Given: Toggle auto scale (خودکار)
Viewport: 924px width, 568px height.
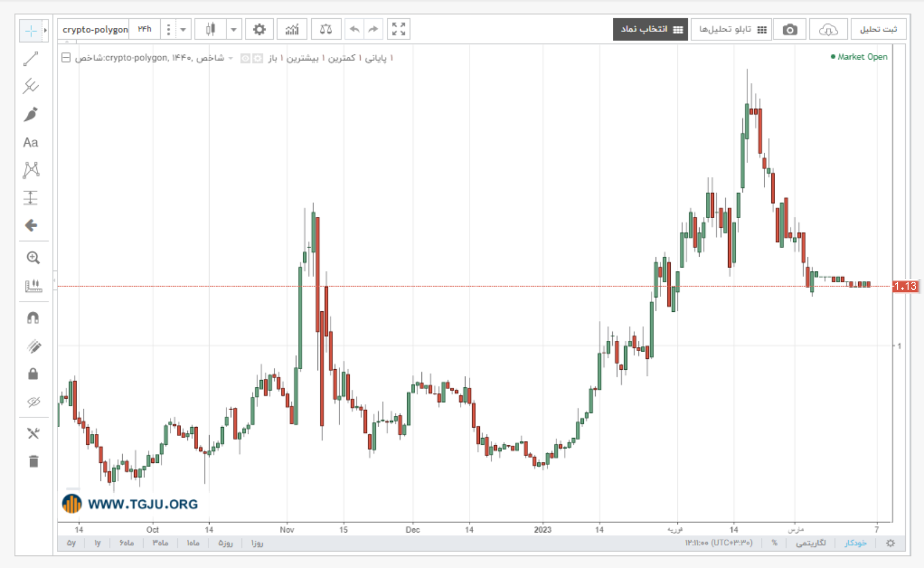Looking at the screenshot, I should tap(855, 543).
